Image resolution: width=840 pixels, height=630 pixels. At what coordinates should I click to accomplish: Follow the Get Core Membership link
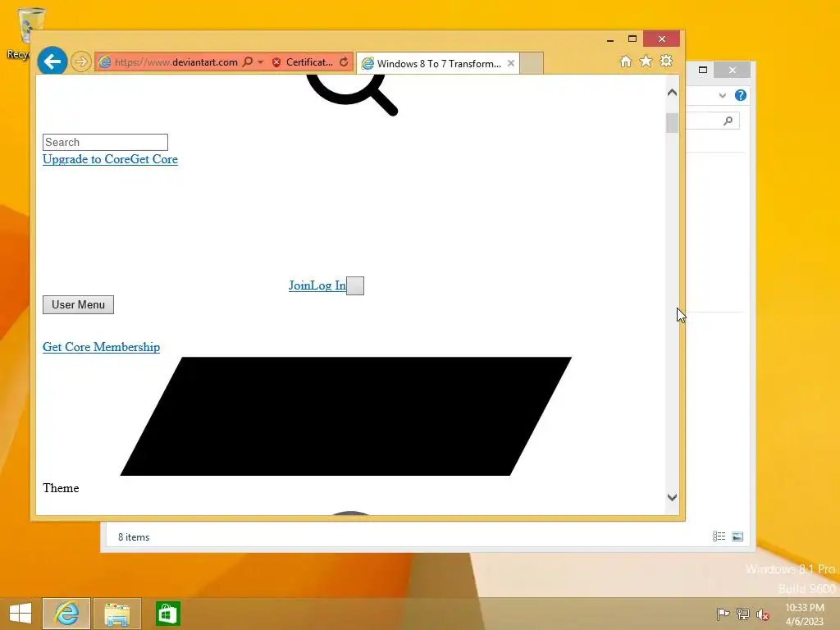(x=101, y=347)
